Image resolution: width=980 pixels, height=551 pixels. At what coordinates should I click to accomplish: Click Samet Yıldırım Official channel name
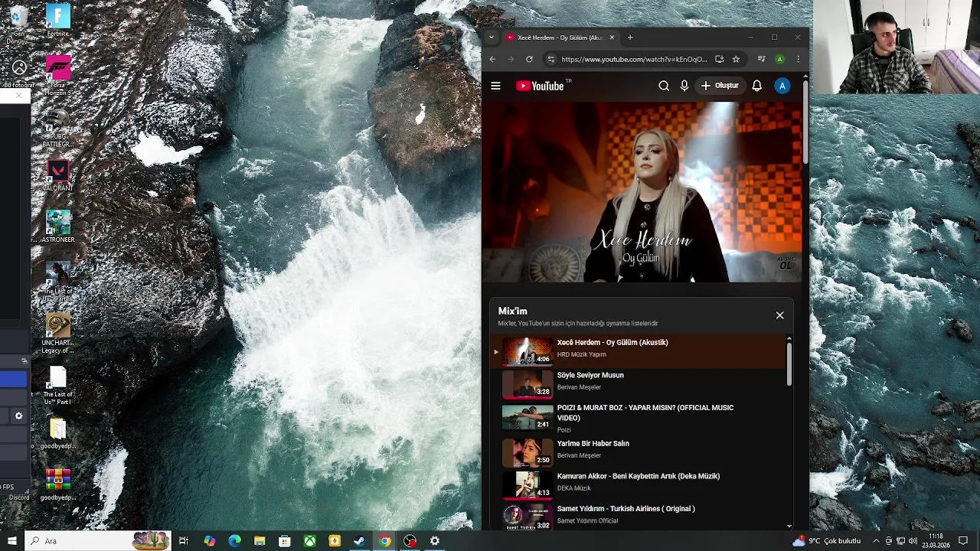point(587,521)
